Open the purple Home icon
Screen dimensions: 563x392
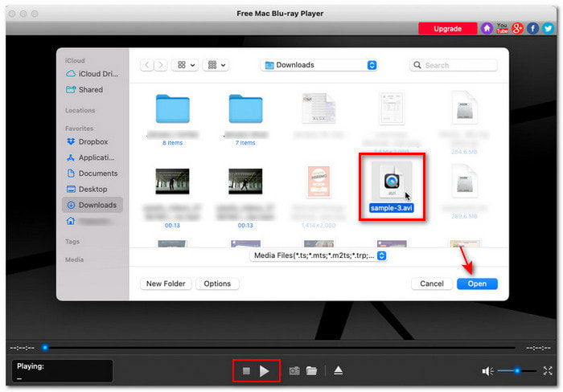point(487,28)
